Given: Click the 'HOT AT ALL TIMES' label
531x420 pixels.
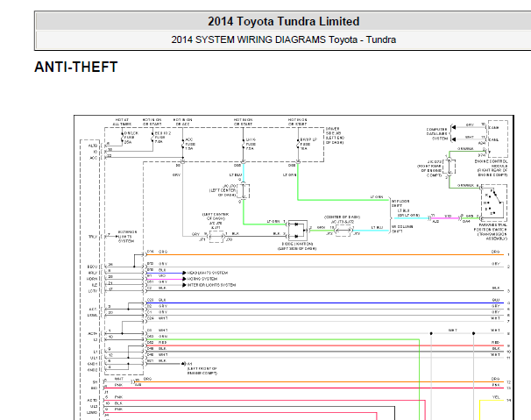Looking at the screenshot, I should coord(122,122).
